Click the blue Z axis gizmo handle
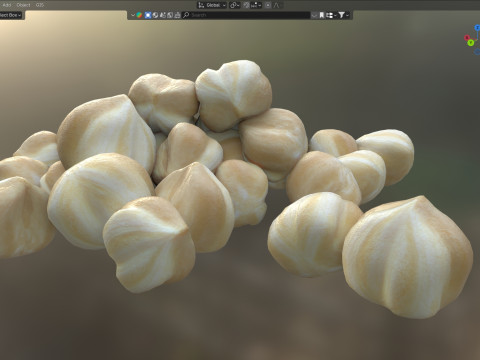This screenshot has height=360, width=480. click(x=477, y=28)
